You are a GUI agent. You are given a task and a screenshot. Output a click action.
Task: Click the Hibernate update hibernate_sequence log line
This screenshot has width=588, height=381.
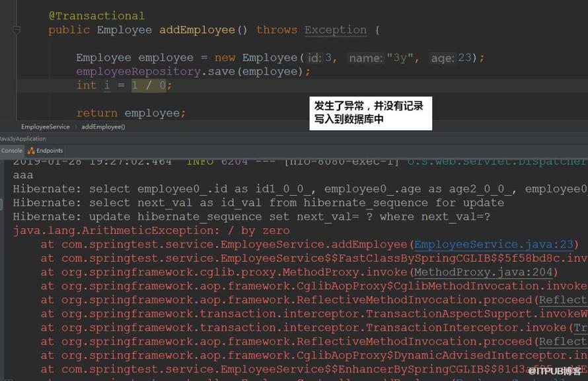251,216
